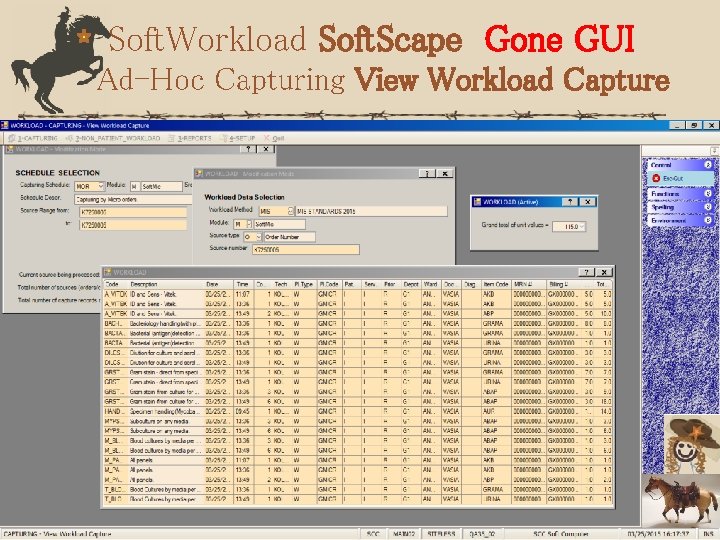Click the Date column header
This screenshot has height=540, width=720.
[219, 284]
